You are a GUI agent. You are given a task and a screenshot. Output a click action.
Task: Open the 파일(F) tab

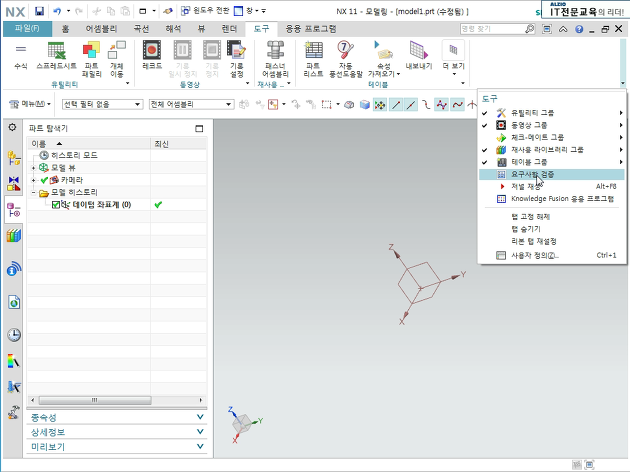(27, 29)
